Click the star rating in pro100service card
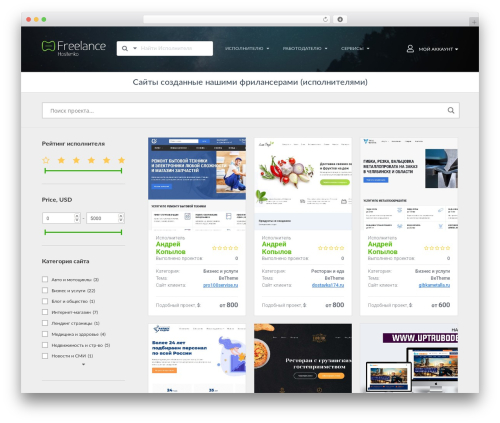The width and height of the screenshot is (500, 423). point(225,248)
